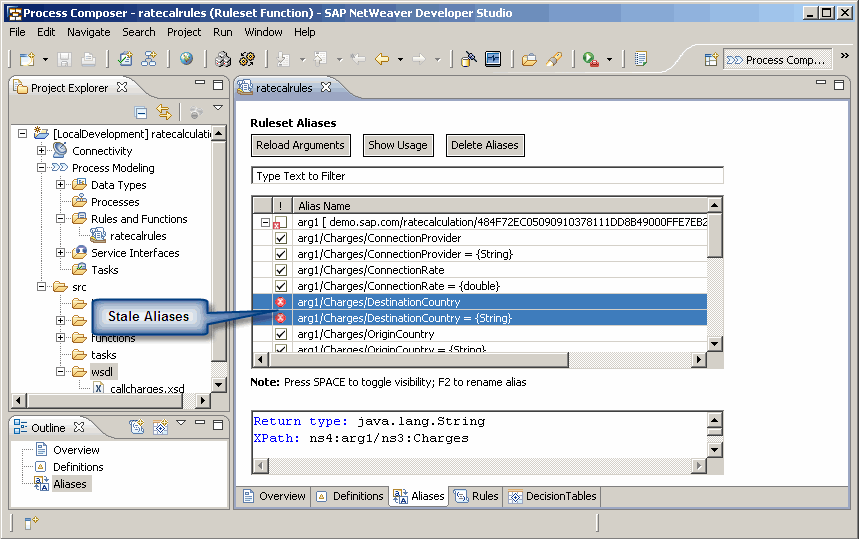Screen dimensions: 859x539
Task: Uncheck the arg1/Charges/ConnectionProvider alias checkbox
Action: pyautogui.click(x=281, y=239)
